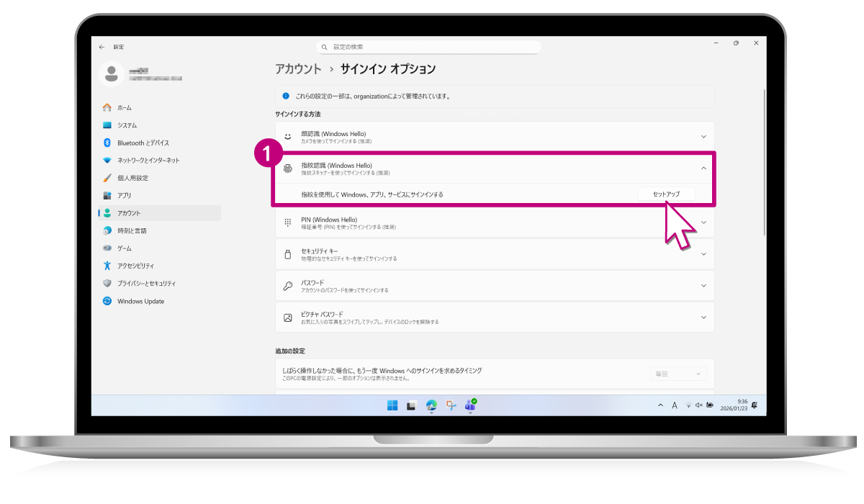Select ホーム in the settings sidebar

[x=124, y=107]
